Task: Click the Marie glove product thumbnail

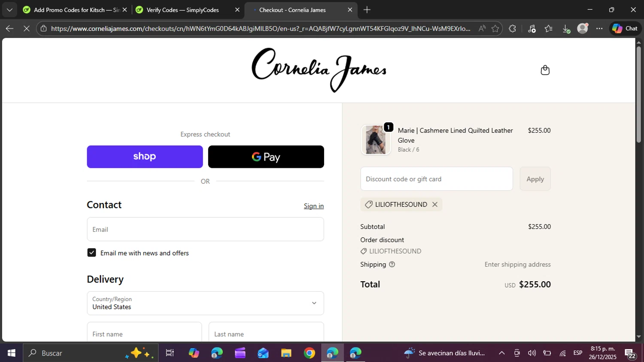Action: [x=376, y=140]
